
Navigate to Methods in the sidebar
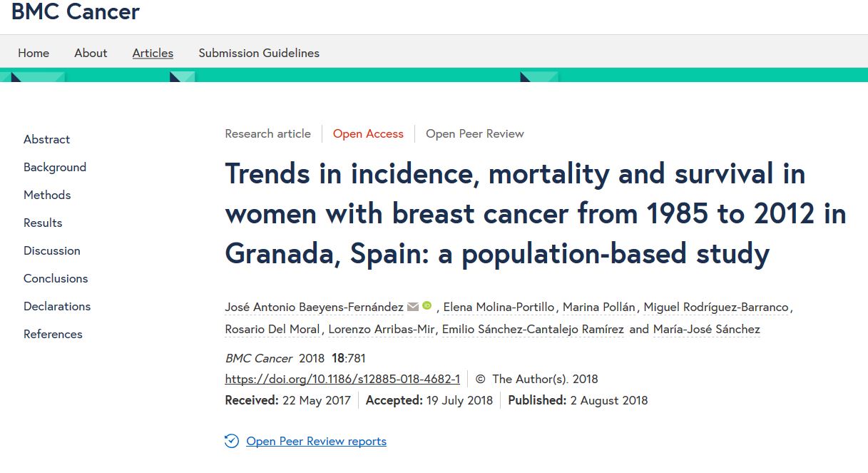tap(47, 195)
